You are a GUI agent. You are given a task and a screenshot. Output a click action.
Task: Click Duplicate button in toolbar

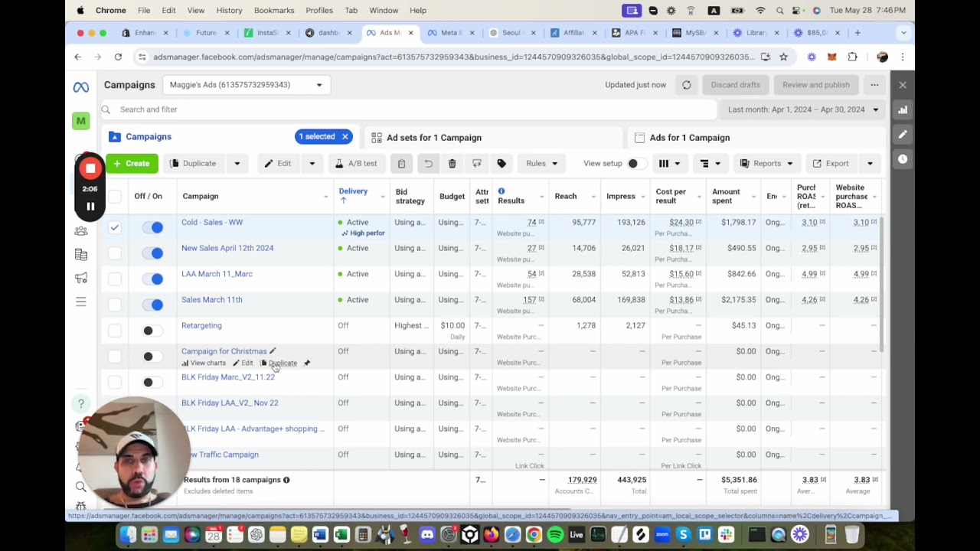pyautogui.click(x=194, y=163)
